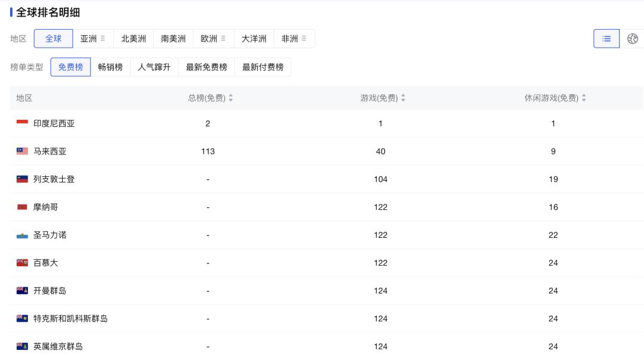The height and width of the screenshot is (357, 644).
Task: Click 圣马力诺 row name
Action: point(49,235)
